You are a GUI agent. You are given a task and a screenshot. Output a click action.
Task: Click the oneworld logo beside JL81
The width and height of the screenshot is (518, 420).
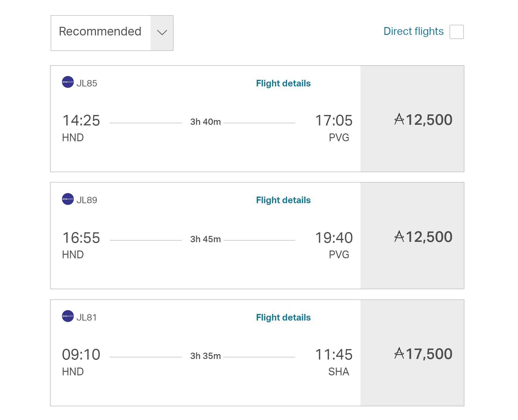[68, 316]
